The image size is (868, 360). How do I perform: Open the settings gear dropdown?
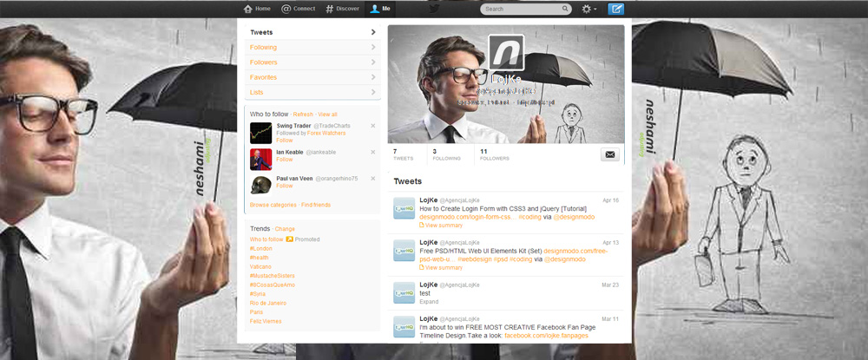pos(589,9)
